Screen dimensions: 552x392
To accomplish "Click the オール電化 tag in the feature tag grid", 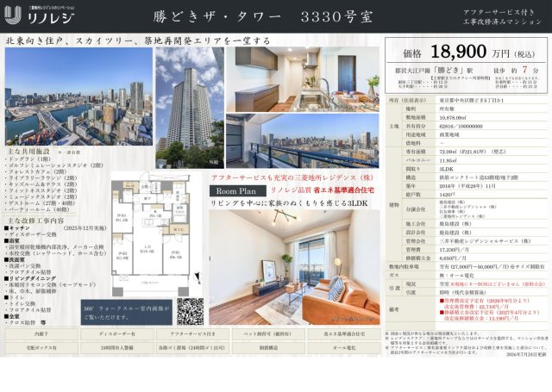I will [x=344, y=348].
